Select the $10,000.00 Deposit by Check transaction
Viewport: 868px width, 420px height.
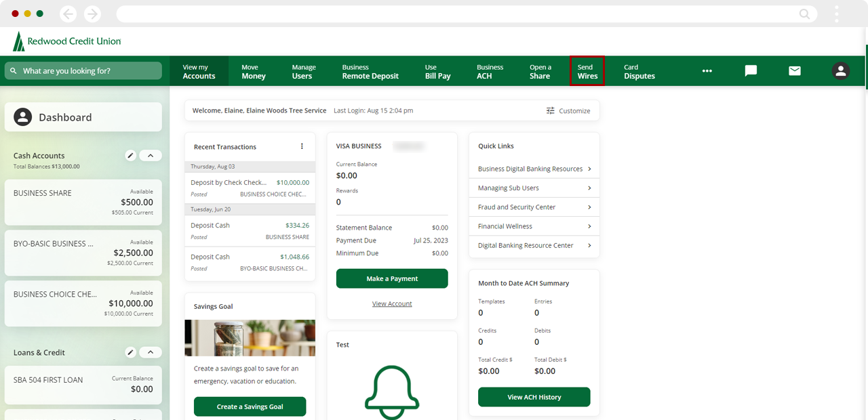click(x=250, y=188)
